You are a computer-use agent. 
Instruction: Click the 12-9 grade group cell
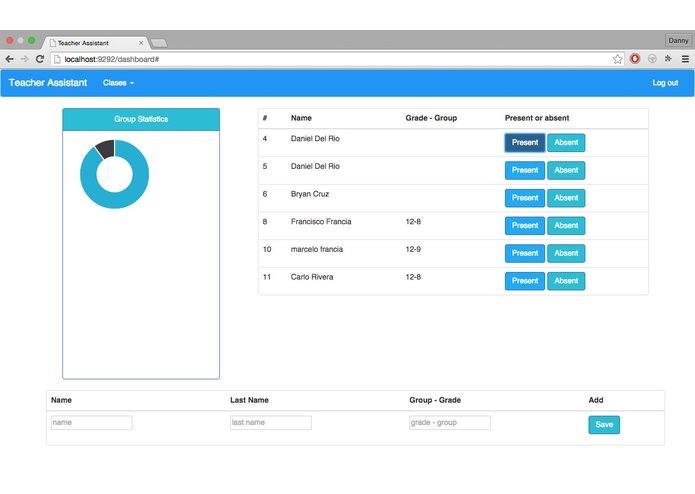pyautogui.click(x=413, y=249)
